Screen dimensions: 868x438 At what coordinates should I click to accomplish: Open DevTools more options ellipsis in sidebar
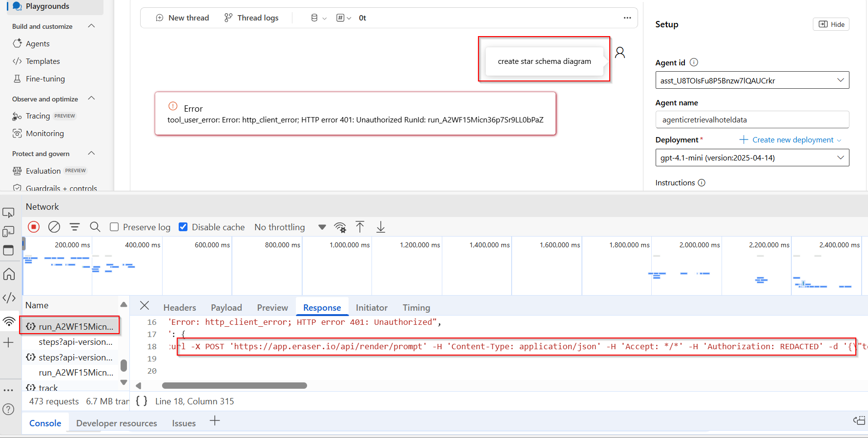point(8,390)
